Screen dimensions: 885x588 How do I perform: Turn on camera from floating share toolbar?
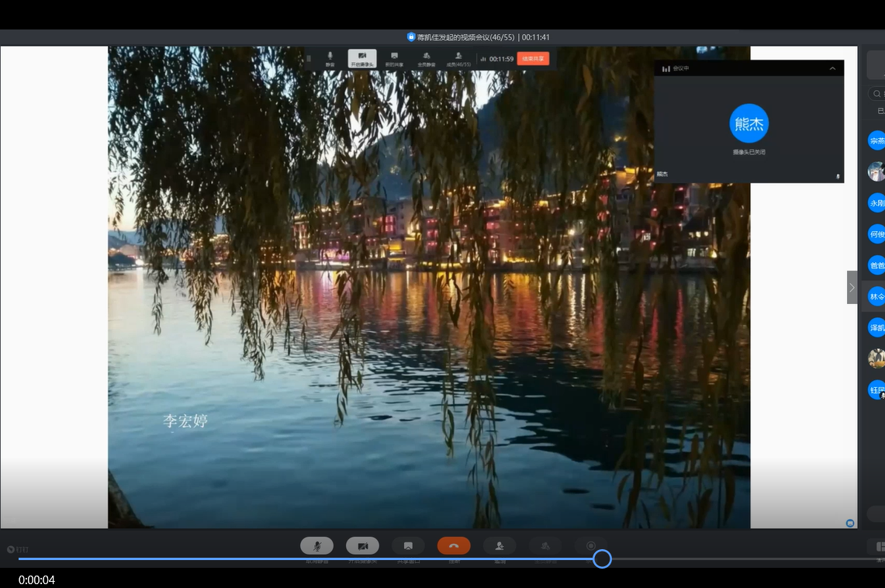click(362, 58)
